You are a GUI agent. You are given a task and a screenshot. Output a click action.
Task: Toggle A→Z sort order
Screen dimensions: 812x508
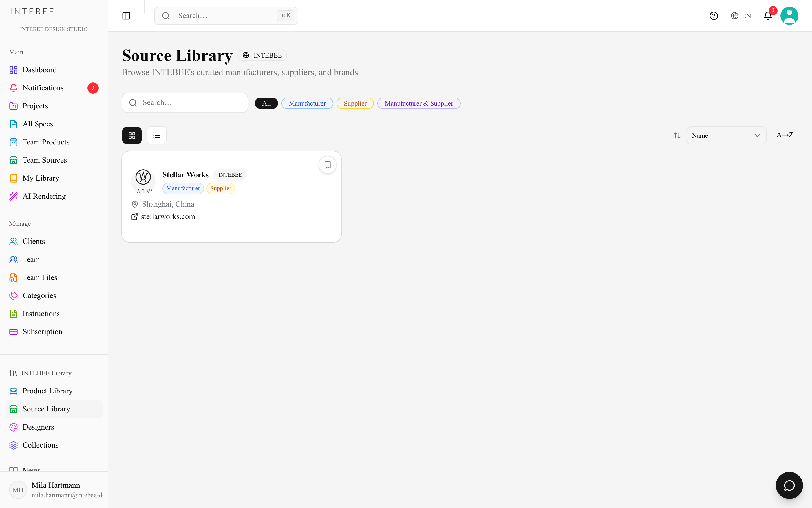pos(785,135)
